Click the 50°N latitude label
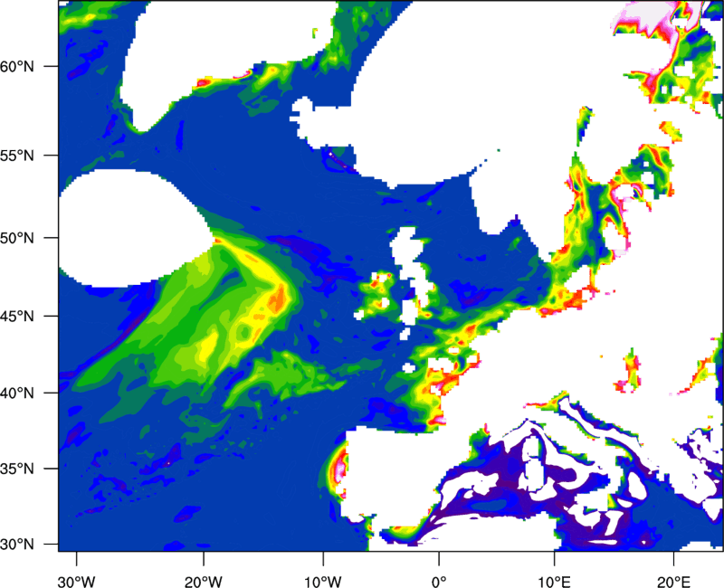 [x=17, y=238]
